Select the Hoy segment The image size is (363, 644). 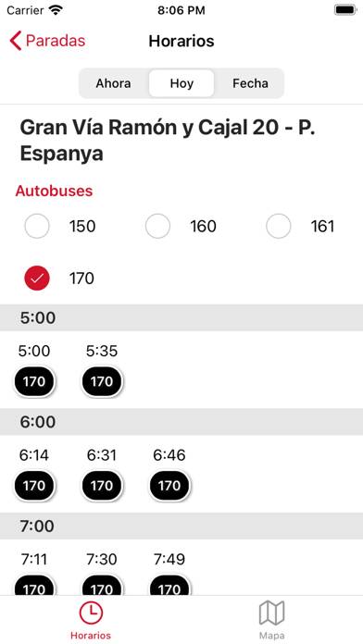coord(181,83)
